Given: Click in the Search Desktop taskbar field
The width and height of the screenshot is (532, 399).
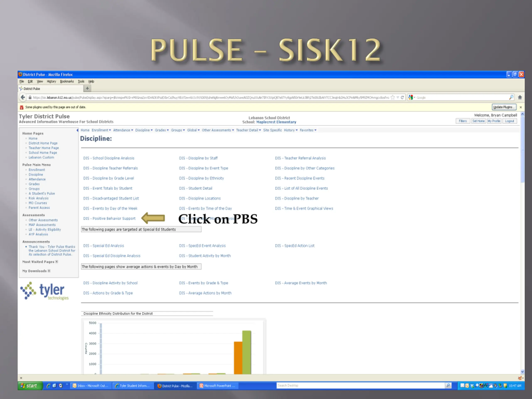Looking at the screenshot, I should coord(361,385).
